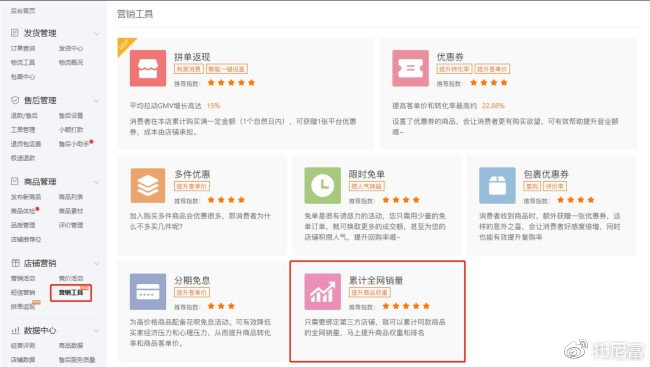650x367 pixels.
Task: Open 售后小助手 in the sidebar
Action: [74, 144]
